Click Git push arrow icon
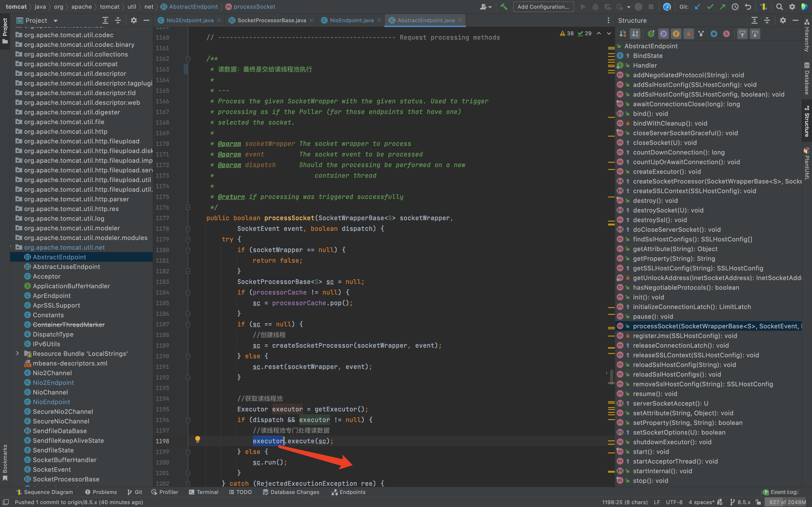Screen dimensions: 812x507 [x=722, y=7]
